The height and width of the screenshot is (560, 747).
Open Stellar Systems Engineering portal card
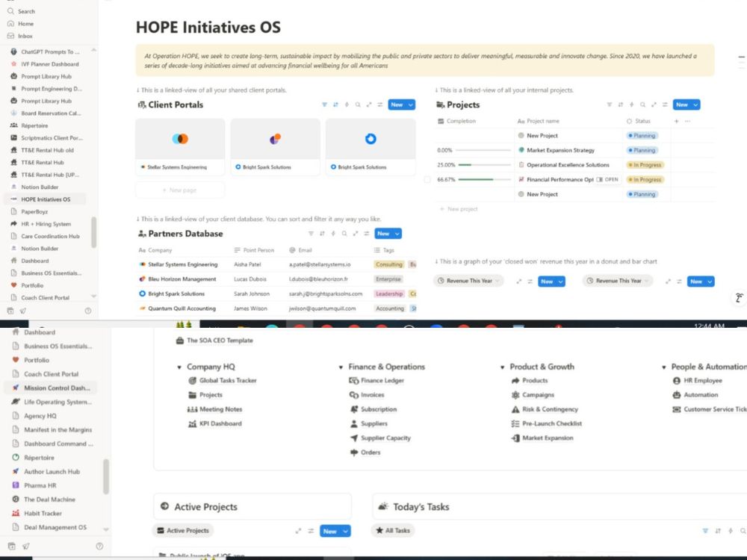point(180,146)
